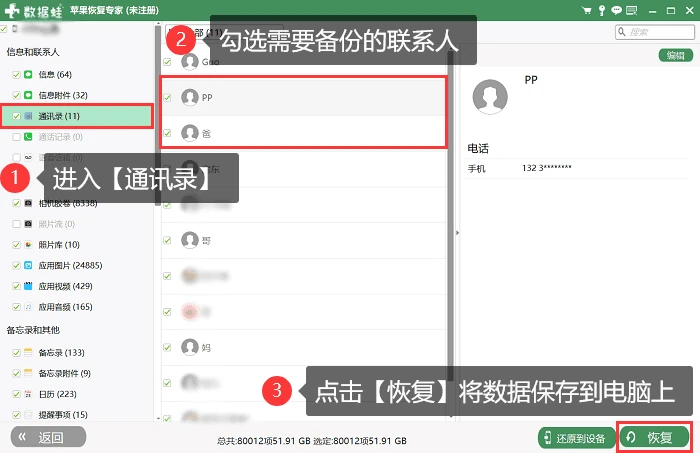Click the shopping cart icon in title bar
Image resolution: width=700 pixels, height=453 pixels.
point(586,11)
